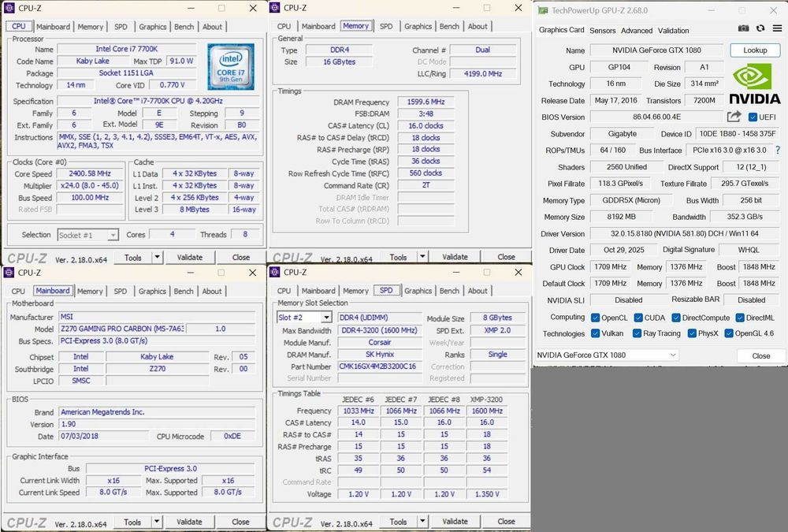Image resolution: width=788 pixels, height=532 pixels.
Task: Click the Bus Interface question mark icon
Action: (778, 150)
